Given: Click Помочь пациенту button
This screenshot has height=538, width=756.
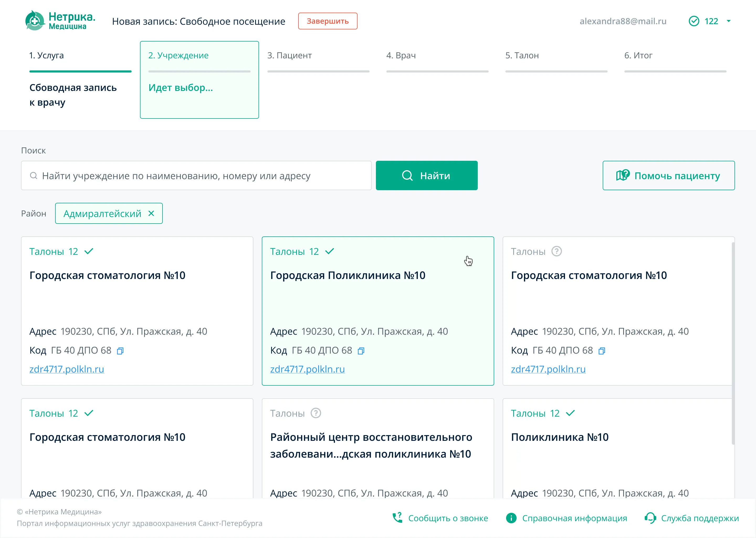Looking at the screenshot, I should click(x=668, y=175).
